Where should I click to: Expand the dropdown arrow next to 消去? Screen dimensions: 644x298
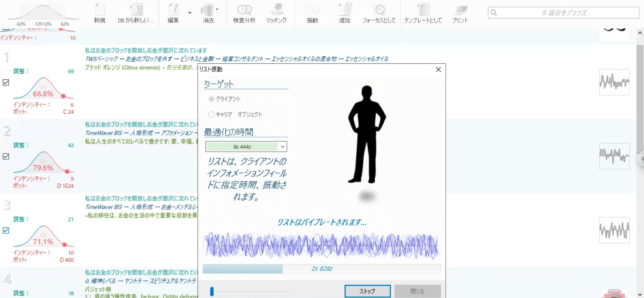(217, 9)
